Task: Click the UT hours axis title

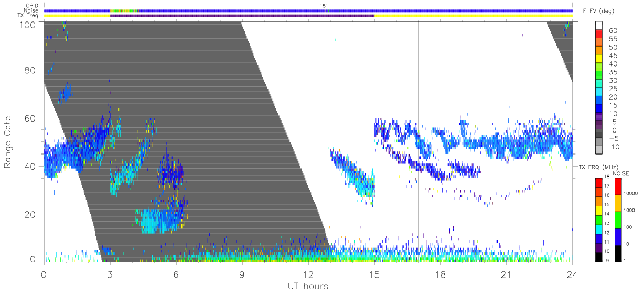Action: pos(308,286)
